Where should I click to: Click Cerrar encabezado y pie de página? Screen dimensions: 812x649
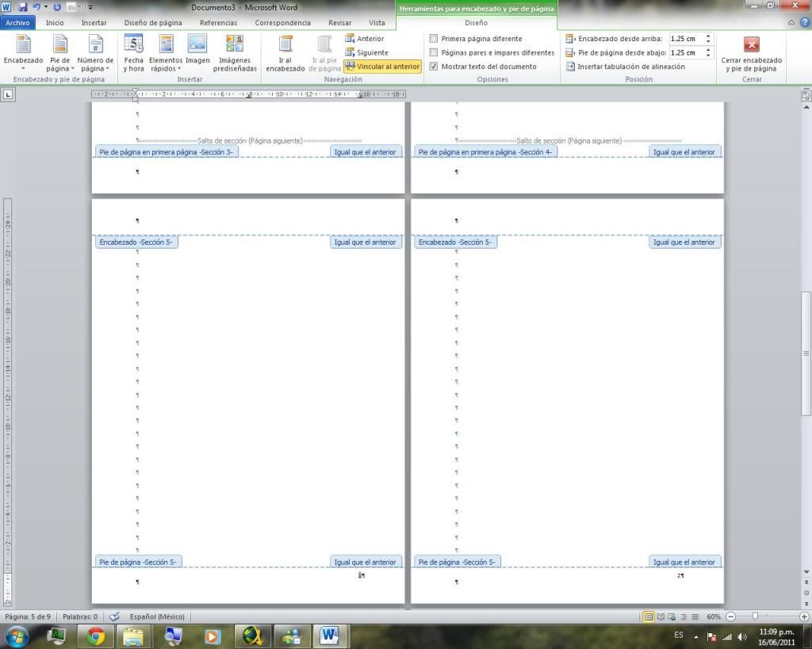pyautogui.click(x=752, y=52)
